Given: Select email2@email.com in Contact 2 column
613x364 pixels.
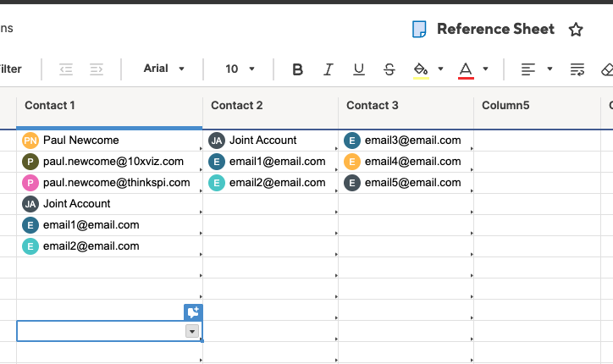Looking at the screenshot, I should pyautogui.click(x=270, y=183).
